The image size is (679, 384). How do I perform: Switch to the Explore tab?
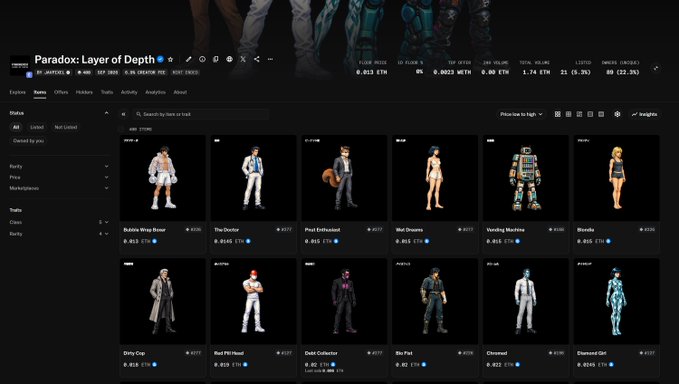[x=18, y=92]
